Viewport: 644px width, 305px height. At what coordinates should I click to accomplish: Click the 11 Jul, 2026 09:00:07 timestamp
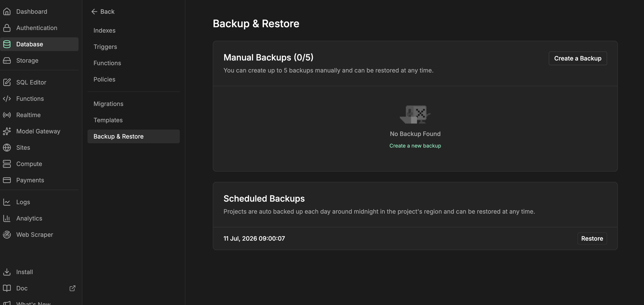pyautogui.click(x=254, y=239)
